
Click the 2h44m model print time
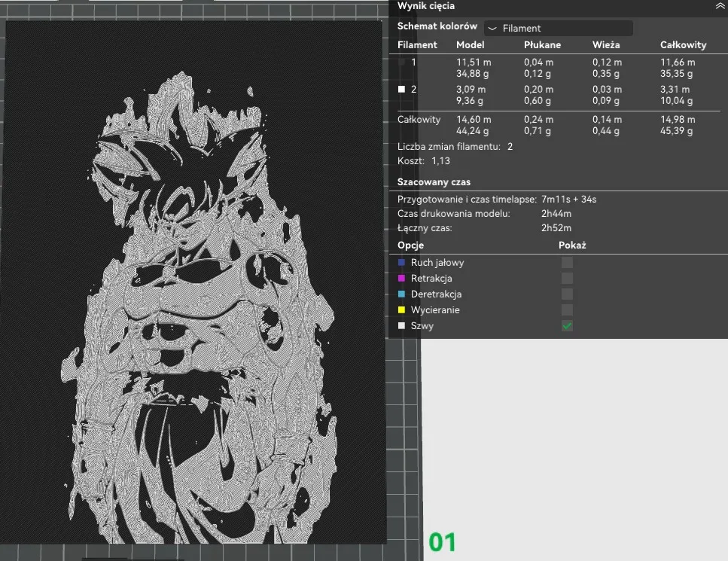tap(556, 214)
